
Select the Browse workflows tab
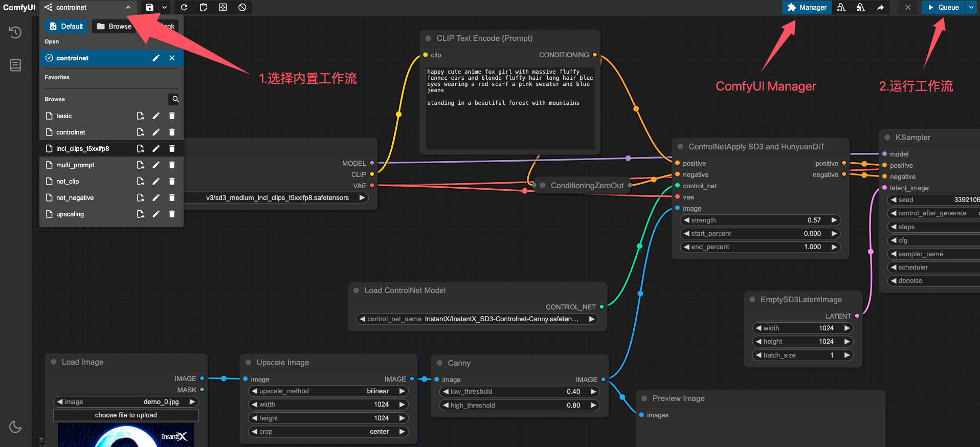click(114, 26)
